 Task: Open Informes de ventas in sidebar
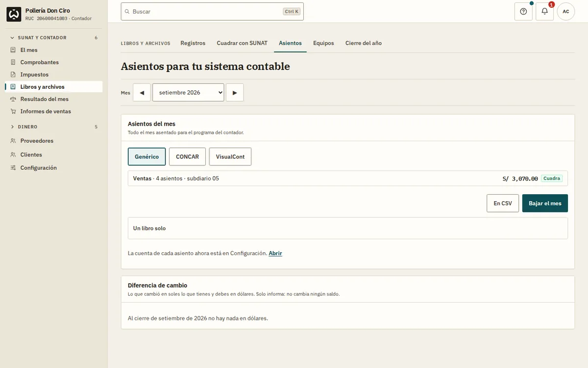tap(54, 111)
